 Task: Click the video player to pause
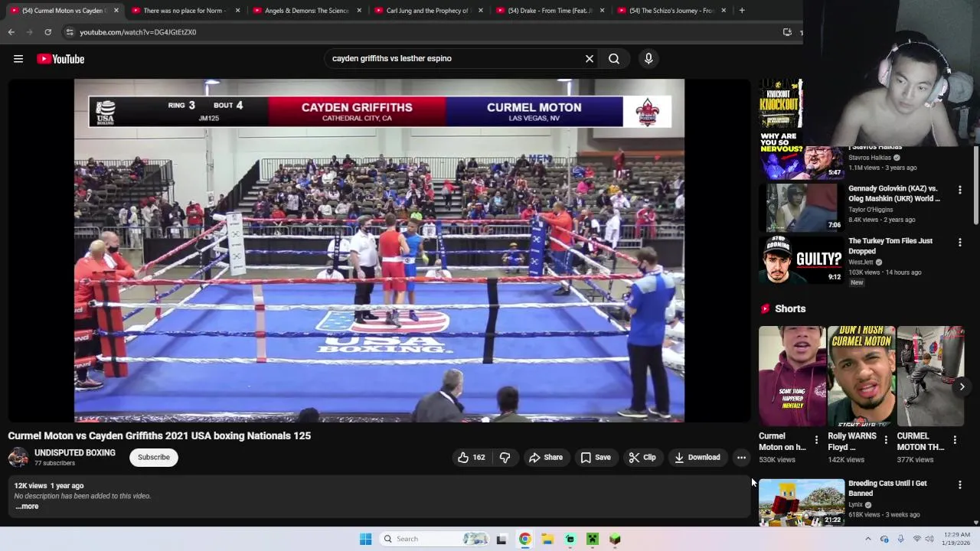[379, 250]
